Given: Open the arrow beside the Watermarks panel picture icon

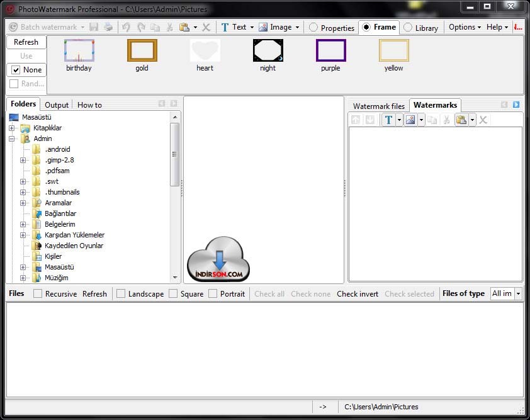Looking at the screenshot, I should coord(421,120).
